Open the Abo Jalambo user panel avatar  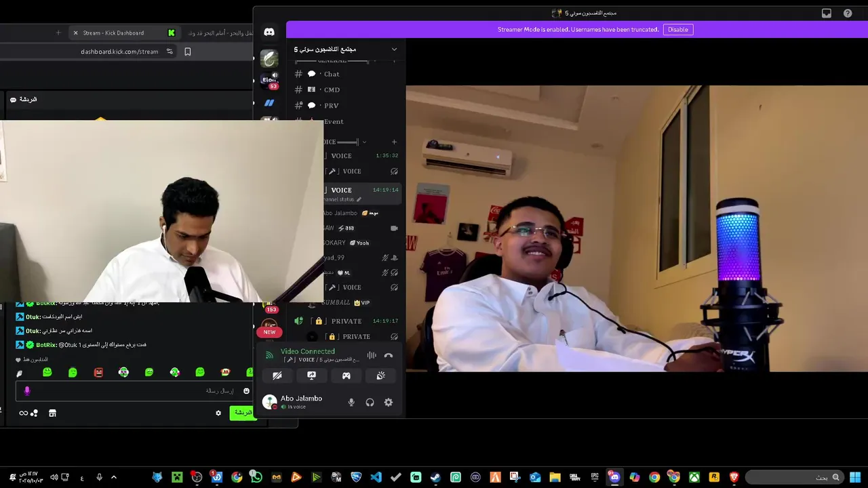click(270, 402)
